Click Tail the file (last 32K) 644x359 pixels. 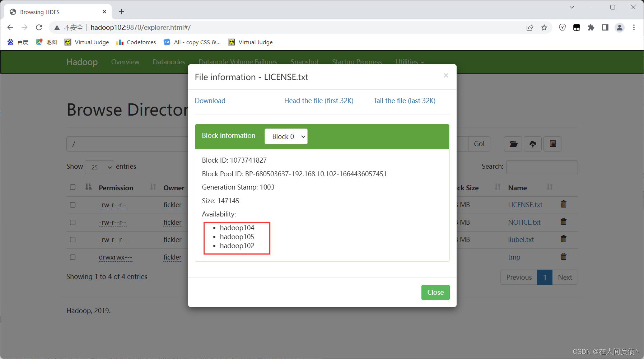click(x=405, y=101)
